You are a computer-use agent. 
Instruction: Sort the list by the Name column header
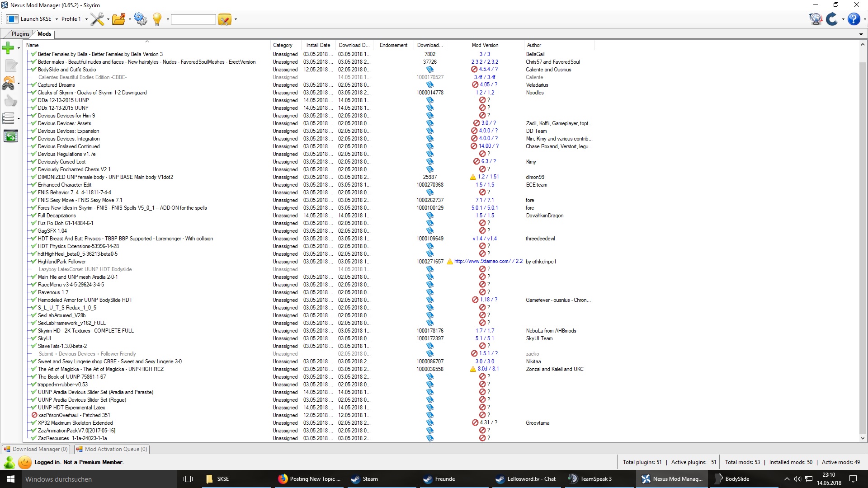click(146, 45)
